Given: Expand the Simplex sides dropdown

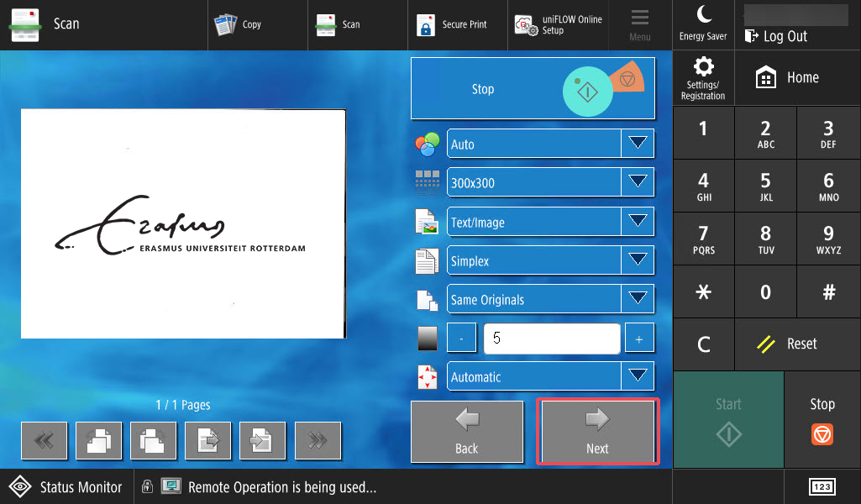Looking at the screenshot, I should coord(551,260).
